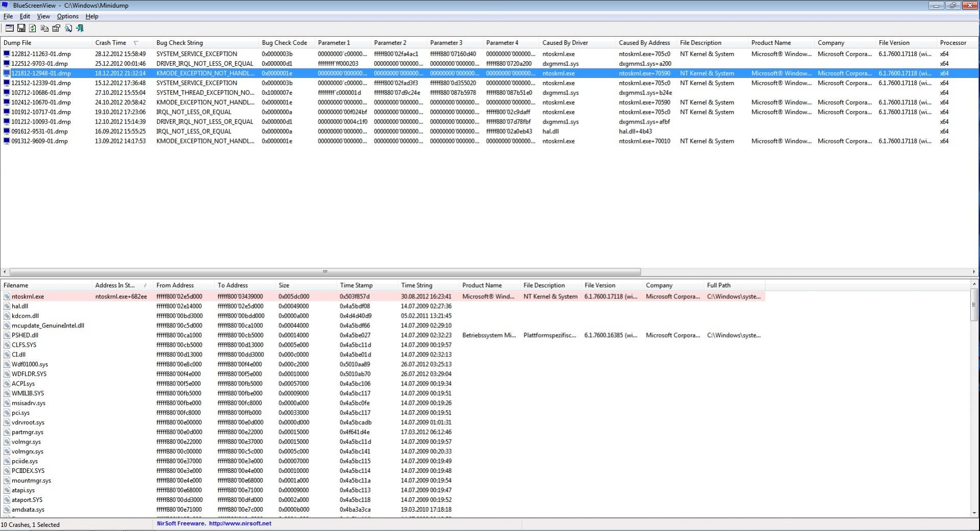980x531 pixels.
Task: Open the Help menu
Action: (x=92, y=16)
